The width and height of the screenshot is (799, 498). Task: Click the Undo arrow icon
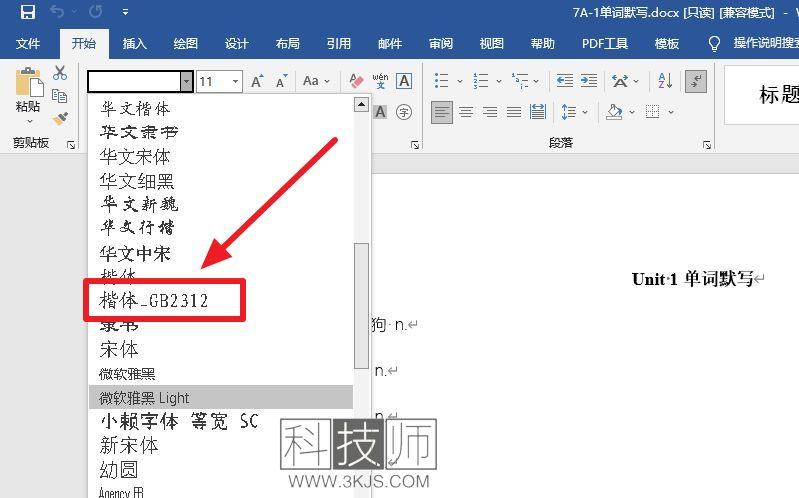57,11
